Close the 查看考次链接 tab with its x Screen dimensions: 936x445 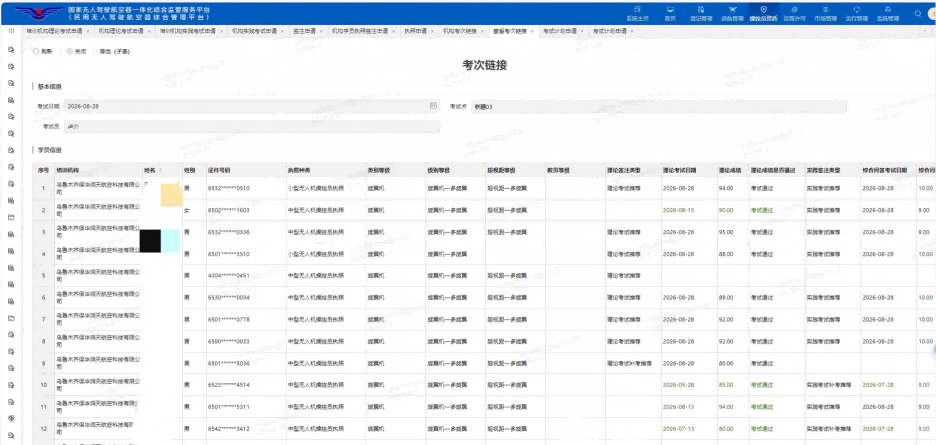(532, 31)
